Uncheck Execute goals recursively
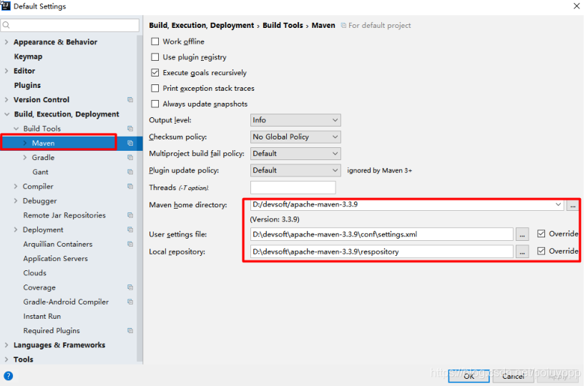 tap(155, 73)
